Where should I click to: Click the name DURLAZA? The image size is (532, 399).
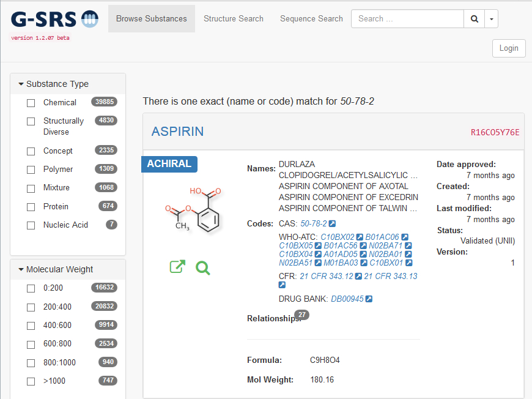(x=297, y=165)
